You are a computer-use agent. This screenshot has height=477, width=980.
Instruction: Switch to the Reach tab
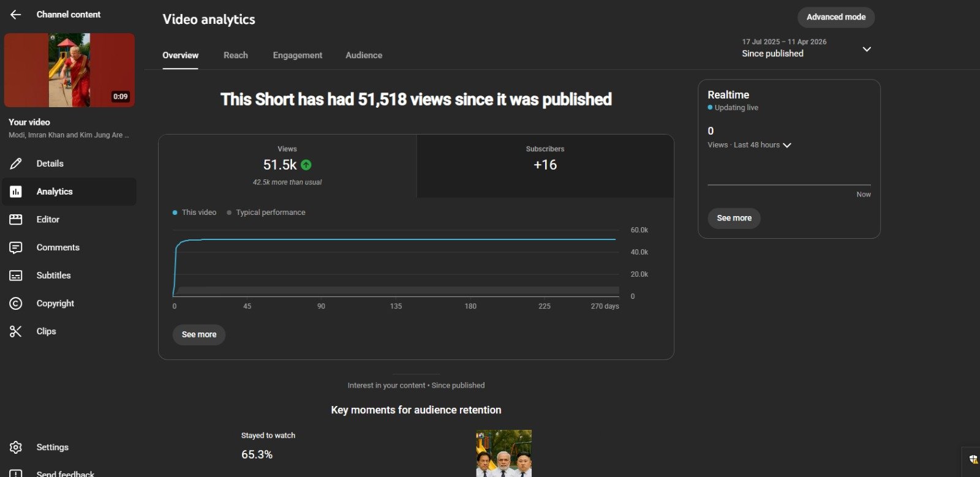tap(236, 55)
